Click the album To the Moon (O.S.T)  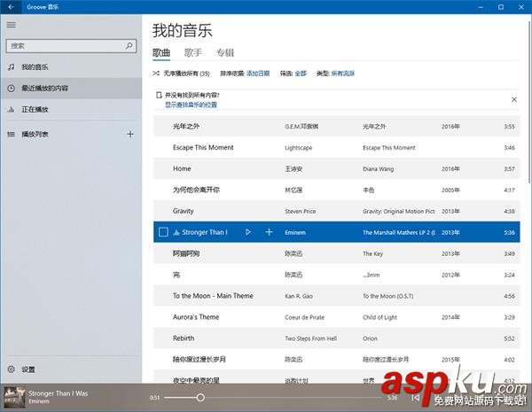[x=388, y=296]
